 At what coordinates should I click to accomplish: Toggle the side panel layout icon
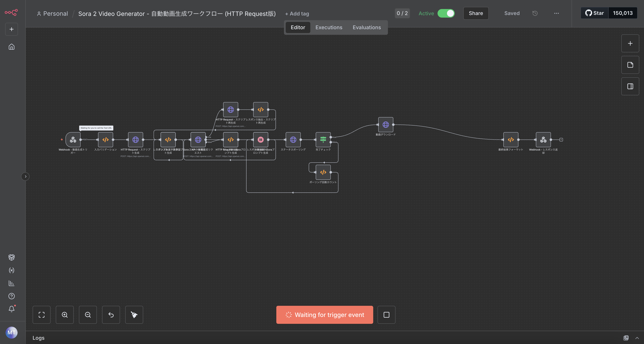(x=630, y=86)
